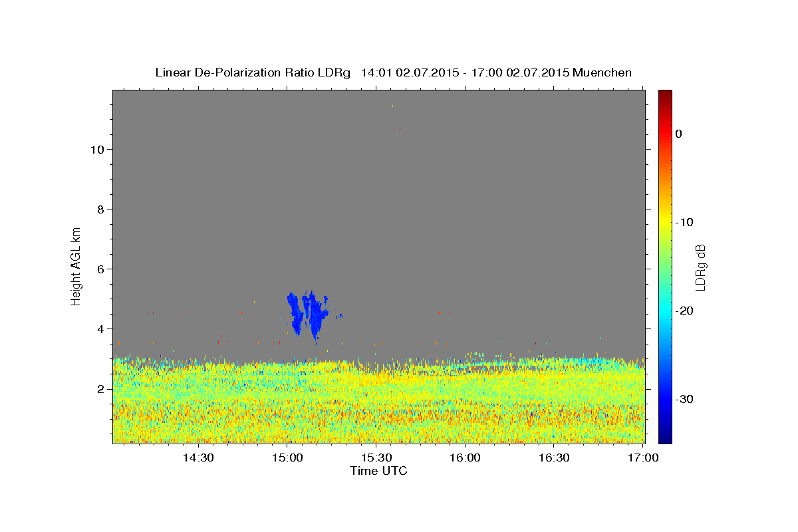798x532 pixels.
Task: Click the 15:00 time tick label
Action: click(x=287, y=458)
